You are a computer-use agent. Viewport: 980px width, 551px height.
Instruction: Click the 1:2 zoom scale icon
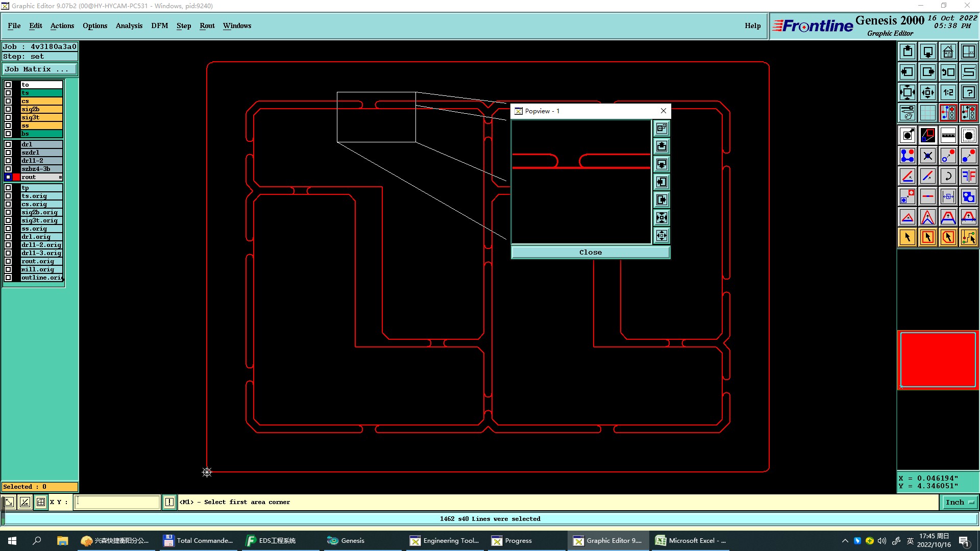pyautogui.click(x=948, y=92)
